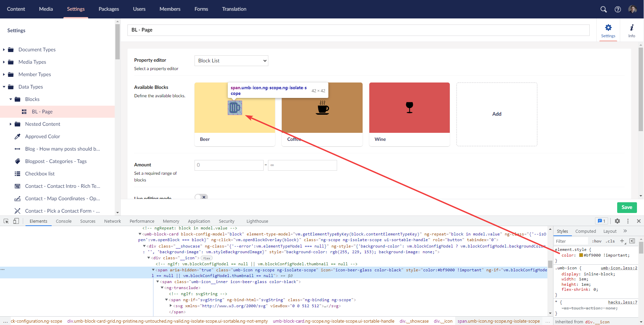Open the #bf9000 color swatch picker
Image resolution: width=644 pixels, height=325 pixels.
[x=581, y=255]
